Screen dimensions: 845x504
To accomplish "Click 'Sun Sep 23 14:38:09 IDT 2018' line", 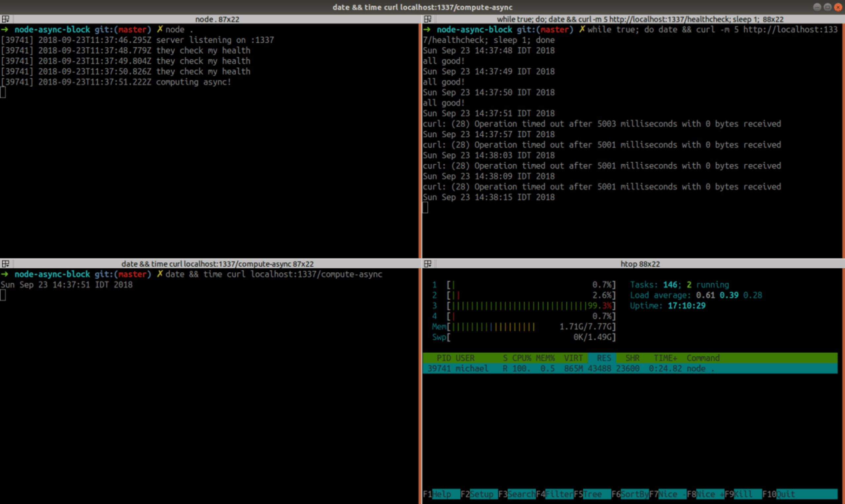I will 489,176.
